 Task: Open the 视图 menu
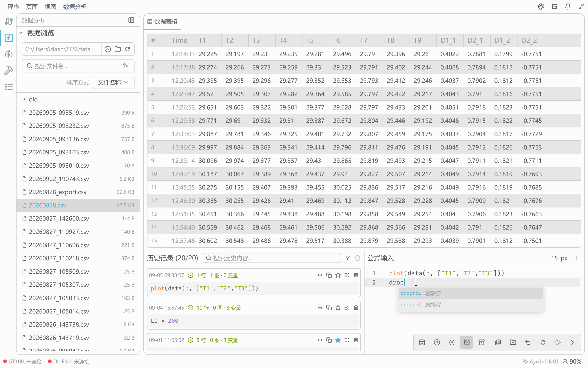point(50,7)
